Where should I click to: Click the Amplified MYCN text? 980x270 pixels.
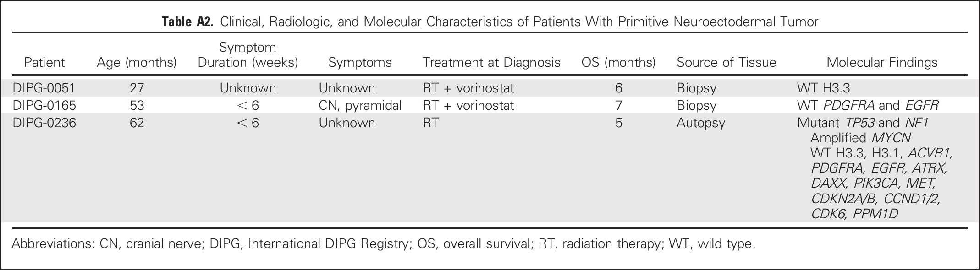[861, 138]
